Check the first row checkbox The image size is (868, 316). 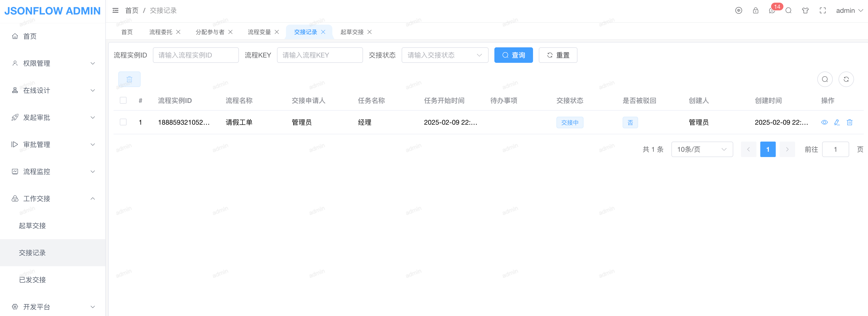tap(123, 122)
